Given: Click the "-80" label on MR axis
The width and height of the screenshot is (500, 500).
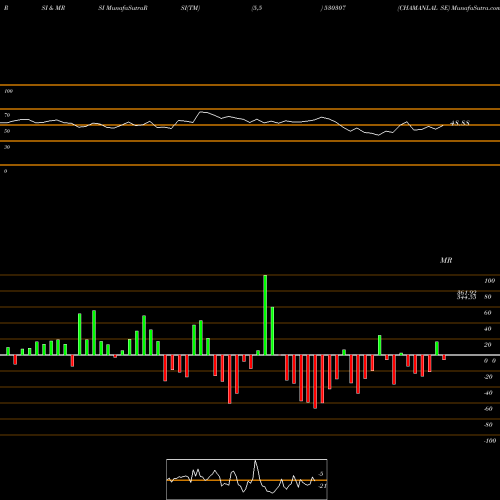Looking at the screenshot, I should click(488, 425).
